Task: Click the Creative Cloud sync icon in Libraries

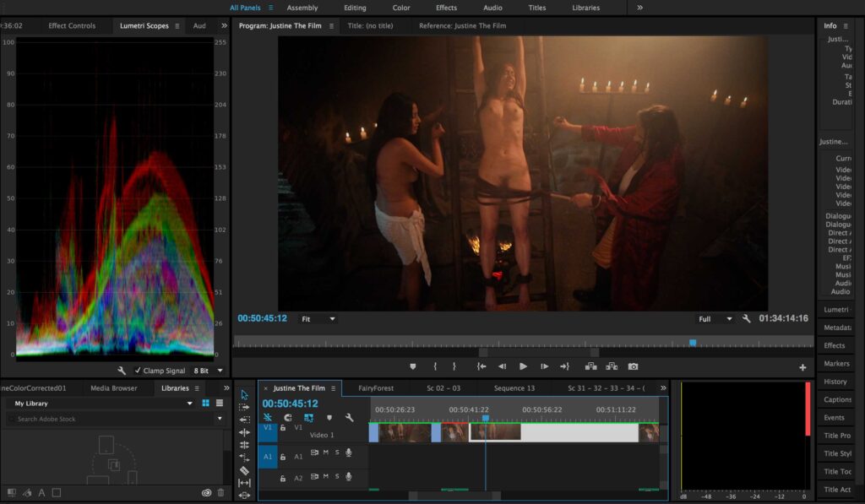Action: 206,492
